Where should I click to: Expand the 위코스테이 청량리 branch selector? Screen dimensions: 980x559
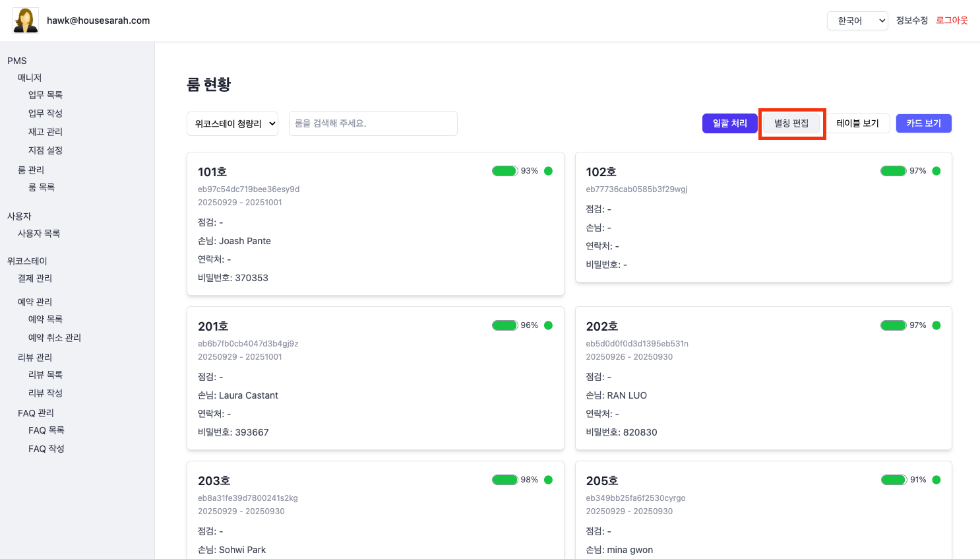[233, 123]
